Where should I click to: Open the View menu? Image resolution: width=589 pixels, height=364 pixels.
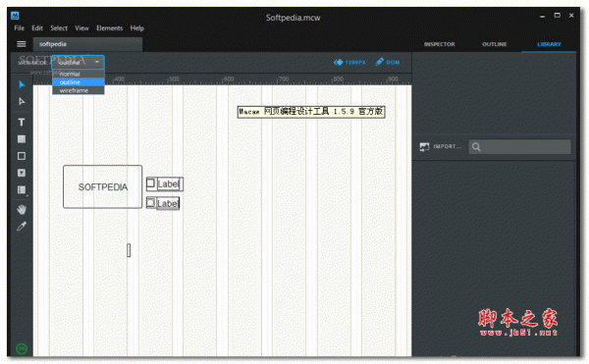pos(81,28)
